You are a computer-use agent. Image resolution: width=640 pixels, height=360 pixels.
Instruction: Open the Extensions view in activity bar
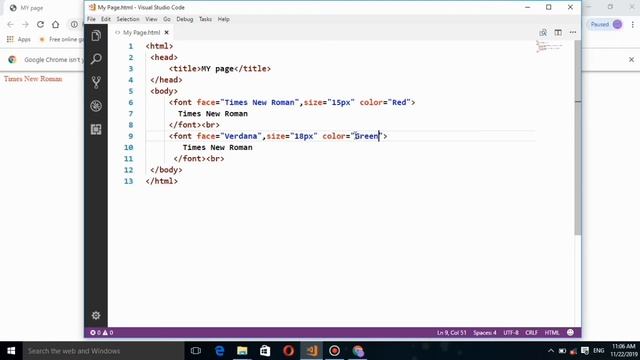click(x=96, y=129)
